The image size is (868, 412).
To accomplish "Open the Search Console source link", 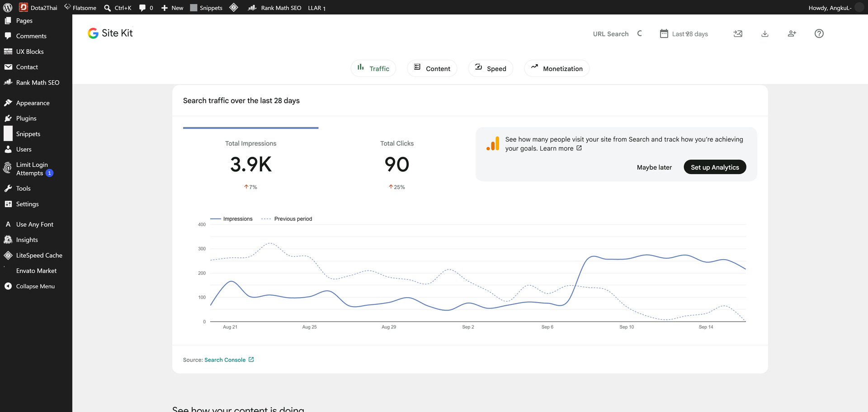I will 229,360.
